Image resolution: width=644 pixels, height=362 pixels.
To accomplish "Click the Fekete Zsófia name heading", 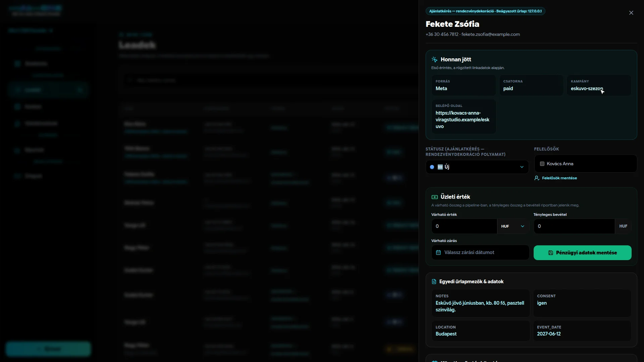I will point(452,24).
